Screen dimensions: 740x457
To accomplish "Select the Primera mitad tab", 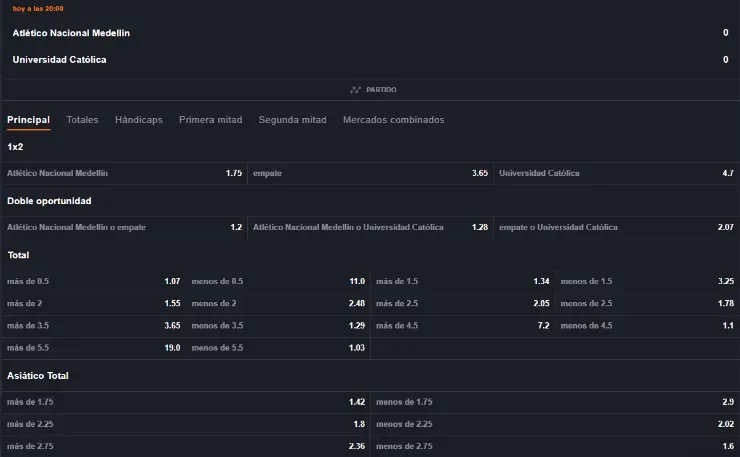I will click(x=210, y=120).
